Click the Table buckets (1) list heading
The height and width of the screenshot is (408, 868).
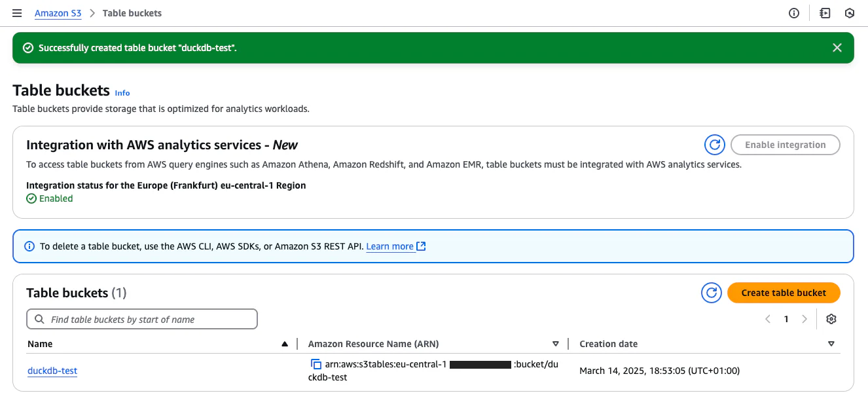tap(77, 293)
